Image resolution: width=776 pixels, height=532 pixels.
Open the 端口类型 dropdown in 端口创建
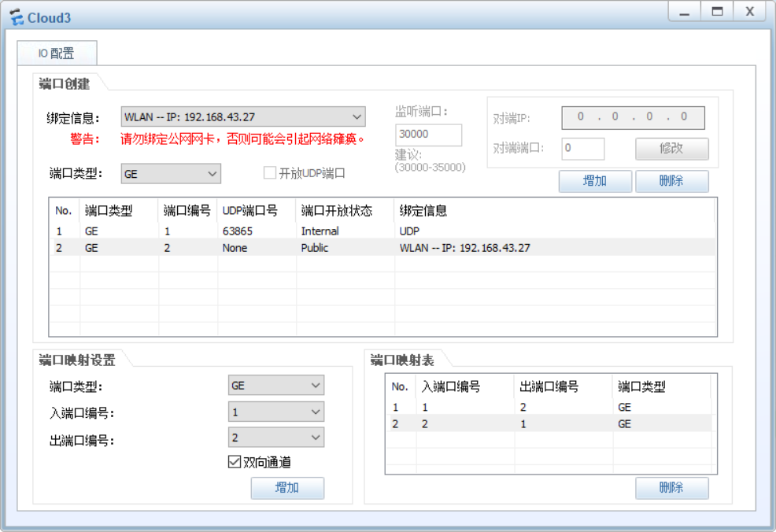point(171,174)
